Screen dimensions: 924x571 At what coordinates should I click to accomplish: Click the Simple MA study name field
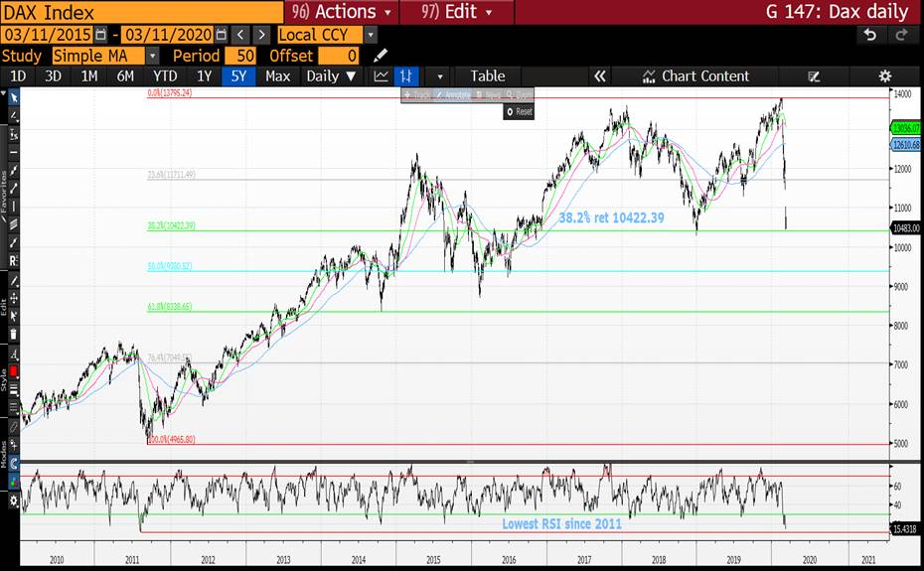[97, 56]
